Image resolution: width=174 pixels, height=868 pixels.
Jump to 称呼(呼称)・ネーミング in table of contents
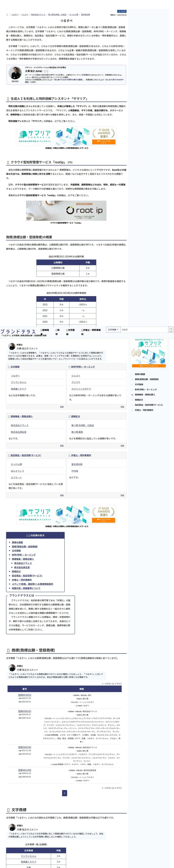[x=24, y=555]
